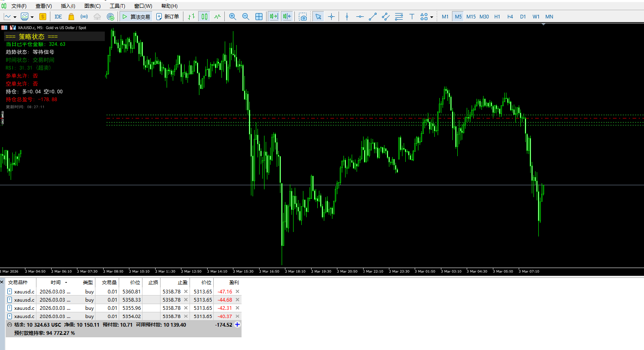644x350 pixels.
Task: Select the horizontal line drawing tool
Action: coord(360,16)
